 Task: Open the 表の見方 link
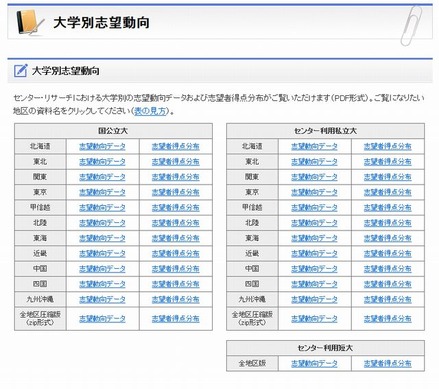click(x=151, y=111)
